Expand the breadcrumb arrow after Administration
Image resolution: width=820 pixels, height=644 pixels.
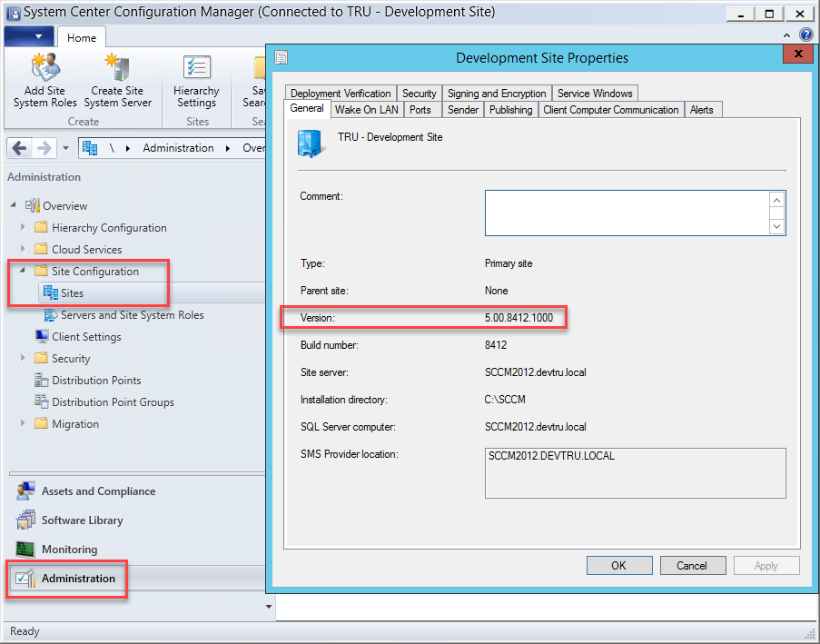click(x=228, y=148)
